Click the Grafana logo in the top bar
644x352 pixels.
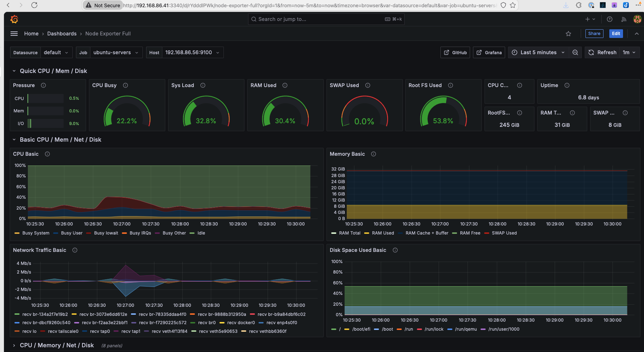(14, 19)
